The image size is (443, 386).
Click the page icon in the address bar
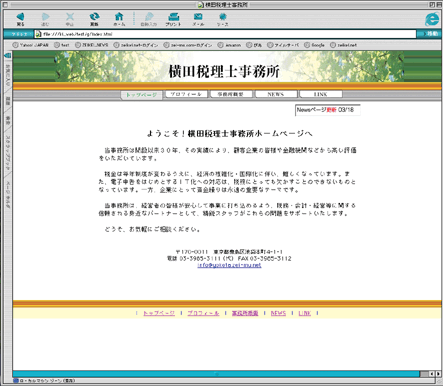pos(38,34)
